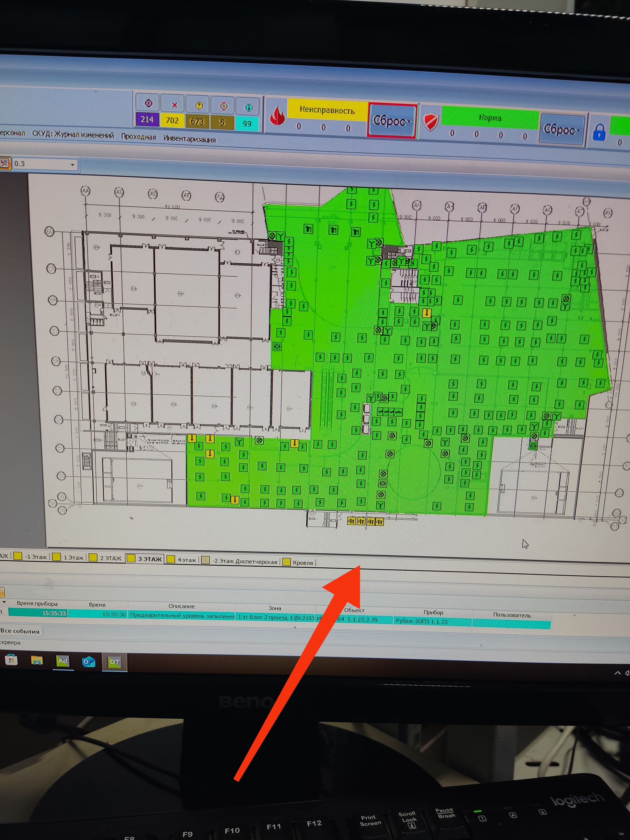This screenshot has height=840, width=630.
Task: Toggle the 4 этаж floor checkbox
Action: (x=171, y=559)
